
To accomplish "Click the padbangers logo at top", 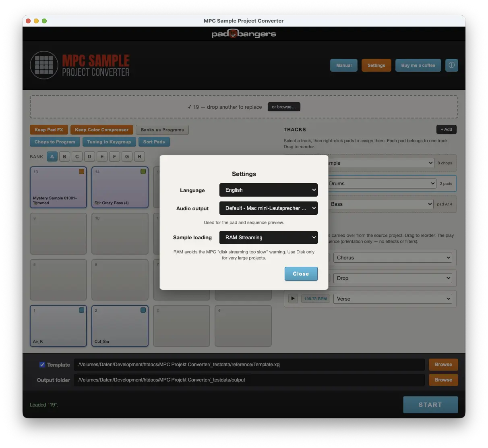I will (244, 34).
